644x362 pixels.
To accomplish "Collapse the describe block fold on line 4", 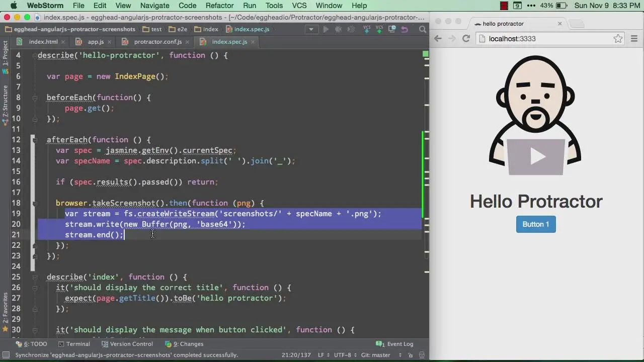I will (35, 55).
